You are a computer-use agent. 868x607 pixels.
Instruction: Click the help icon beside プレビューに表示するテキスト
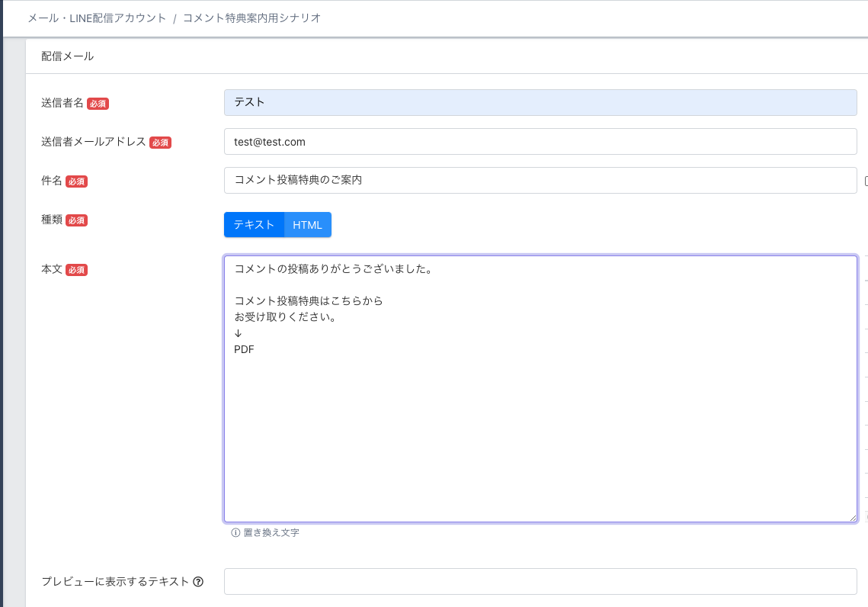198,582
